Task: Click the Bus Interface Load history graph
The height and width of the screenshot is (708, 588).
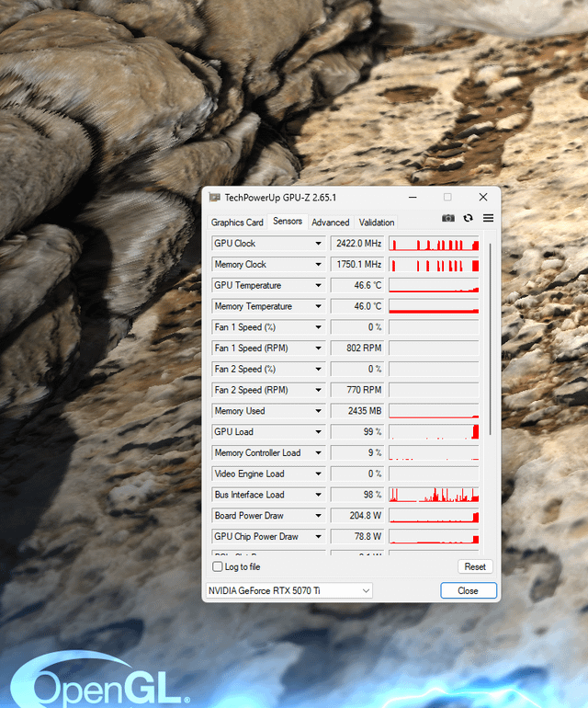Action: [x=434, y=495]
